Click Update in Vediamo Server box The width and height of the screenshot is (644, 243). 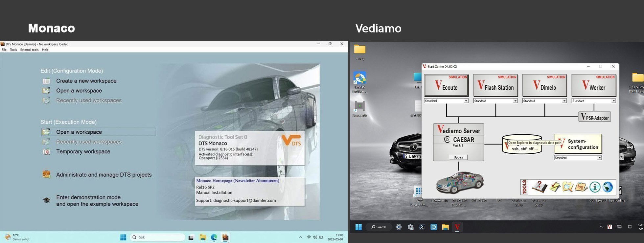(458, 157)
